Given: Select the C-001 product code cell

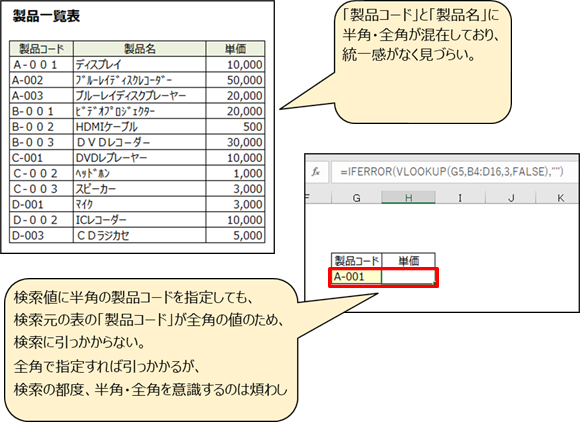Looking at the screenshot, I should click(41, 158).
